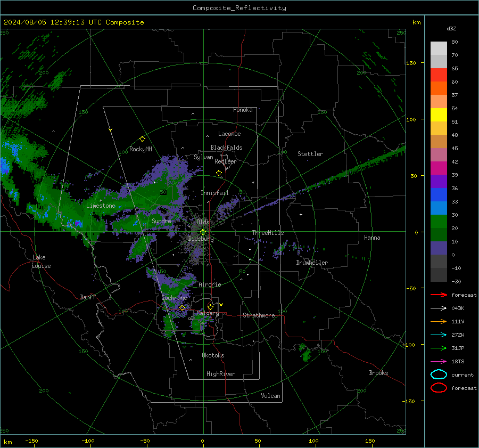Click the dark orange swatch in dBZ scale
Viewport: 479px width, 448px height.
439,88
